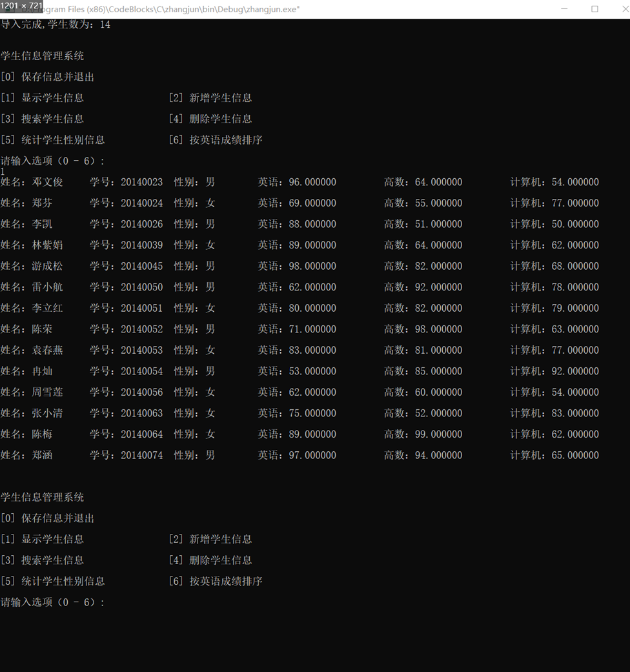Click 冉灿's 计算机 score 92.000000
Screen dimensions: 630x672
click(x=575, y=371)
